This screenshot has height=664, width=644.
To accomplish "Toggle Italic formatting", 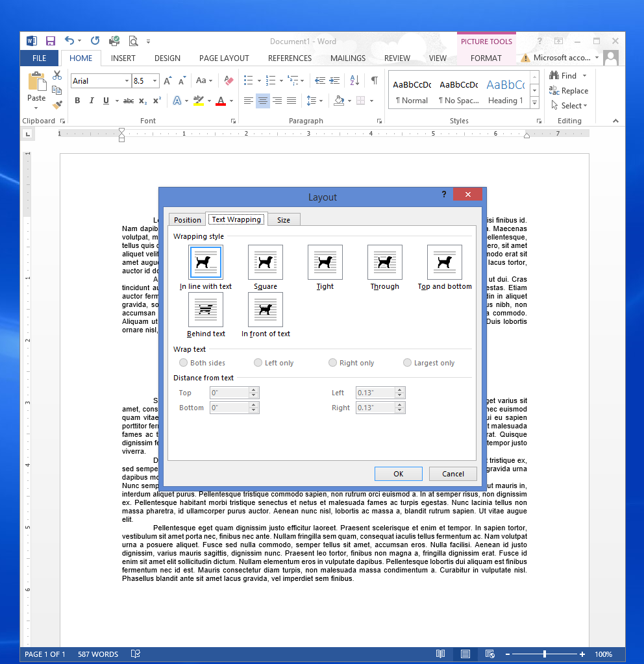I will (92, 101).
